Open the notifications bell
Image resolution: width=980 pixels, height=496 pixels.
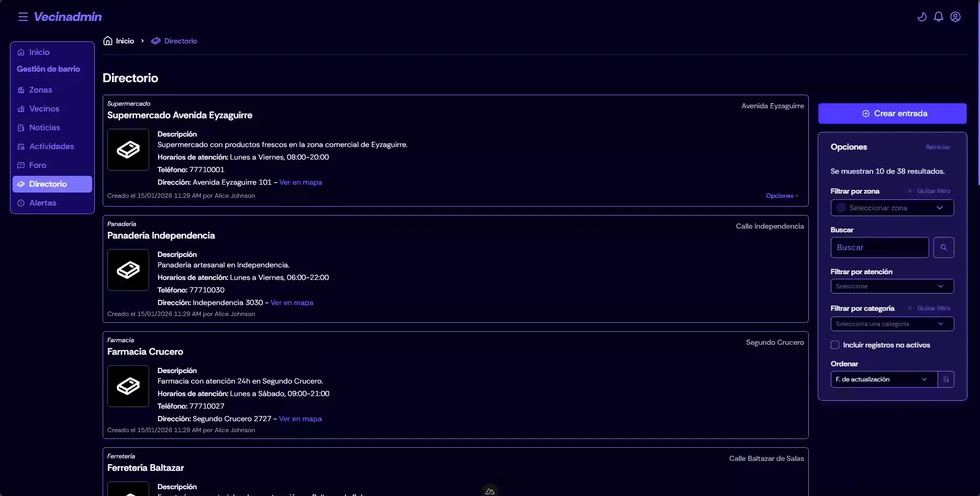coord(939,16)
